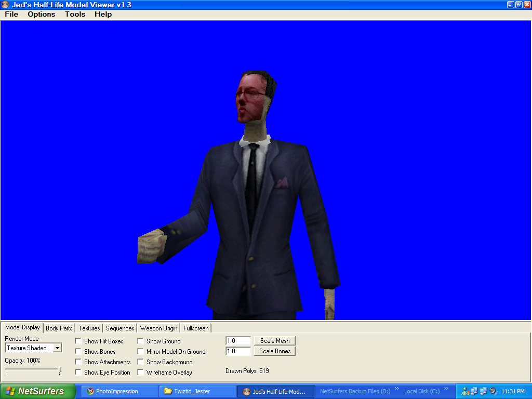Viewport: 532px width, 399px height.
Task: Click the Drawn Polys: 519 readout
Action: click(247, 371)
